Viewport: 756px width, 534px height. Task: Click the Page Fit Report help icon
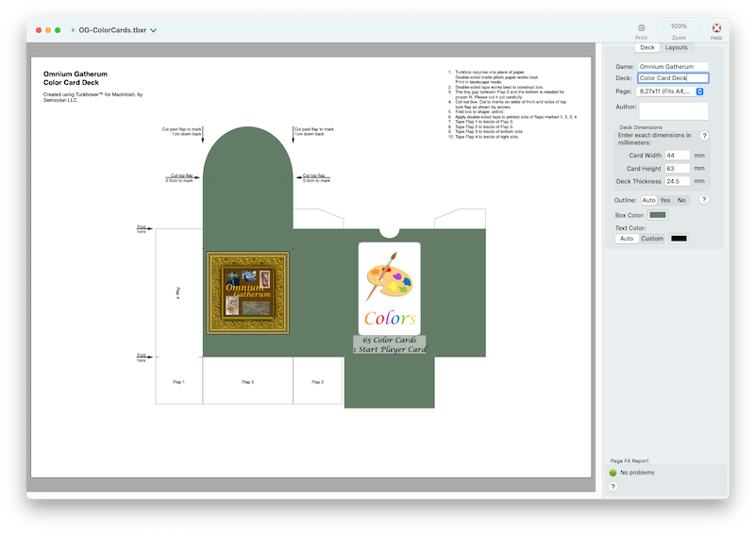tap(613, 487)
